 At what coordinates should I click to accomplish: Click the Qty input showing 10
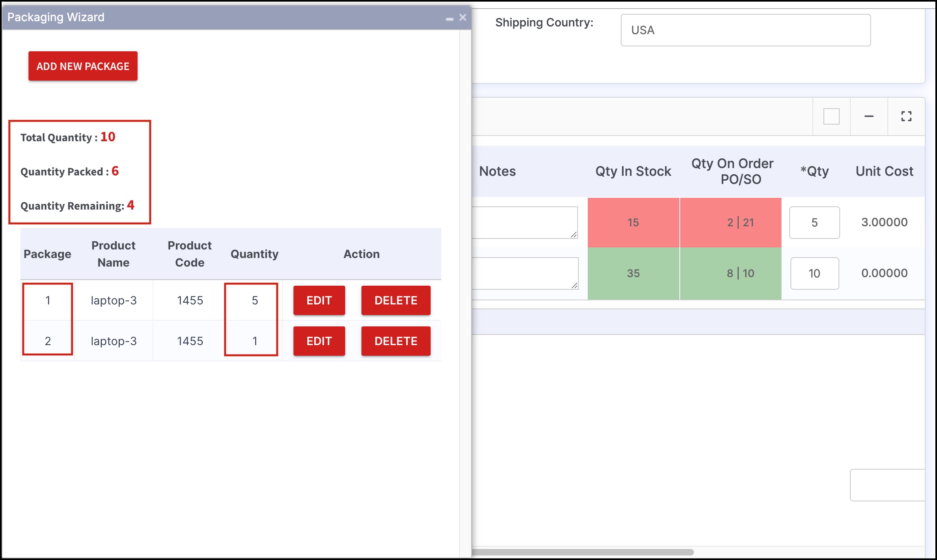(x=814, y=273)
